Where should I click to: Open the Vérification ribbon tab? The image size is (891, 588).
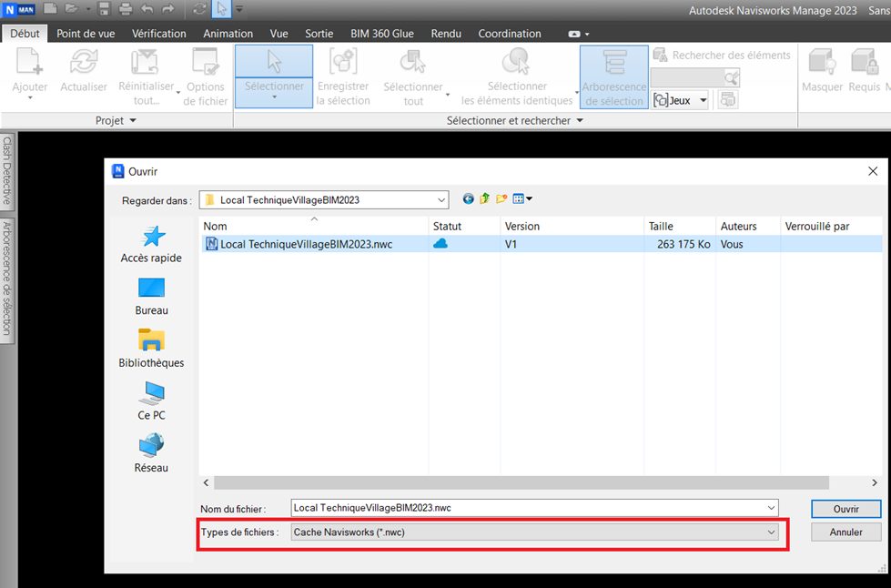pyautogui.click(x=159, y=34)
